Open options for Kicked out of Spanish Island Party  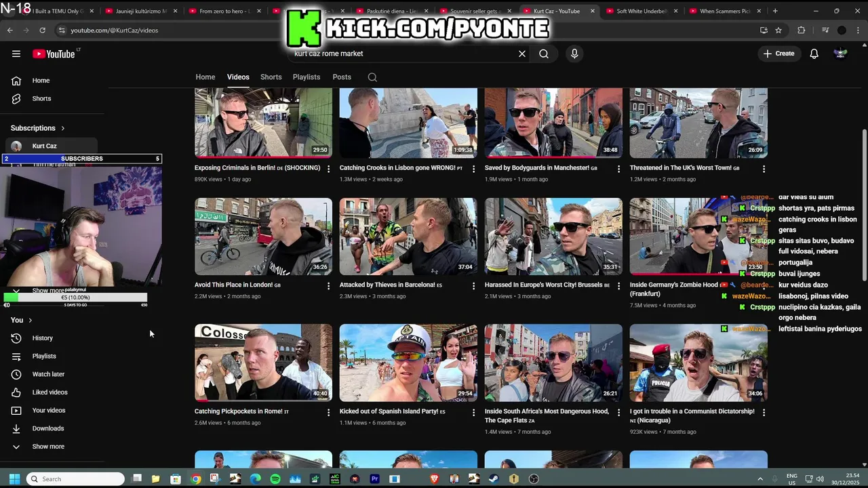pos(473,412)
